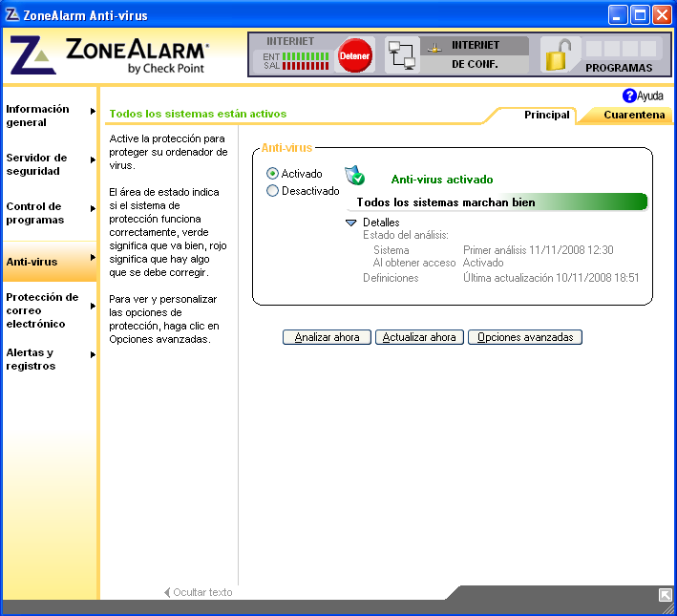Click the Sistema row label
The width and height of the screenshot is (677, 616).
point(391,250)
